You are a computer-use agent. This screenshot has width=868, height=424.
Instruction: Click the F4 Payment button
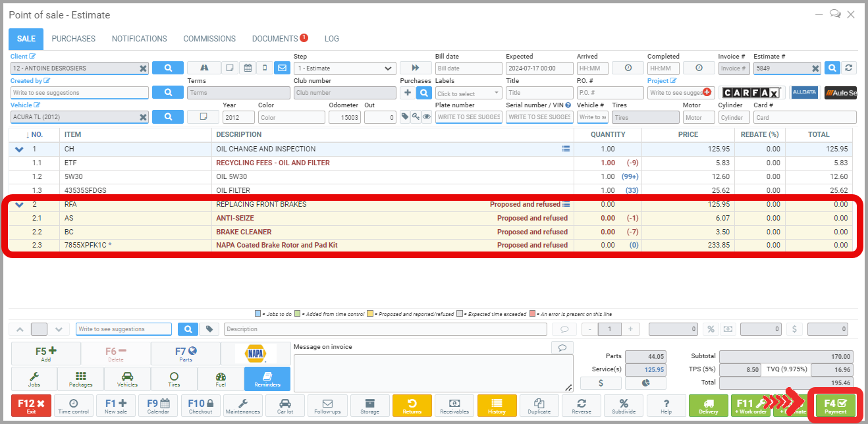click(x=835, y=406)
